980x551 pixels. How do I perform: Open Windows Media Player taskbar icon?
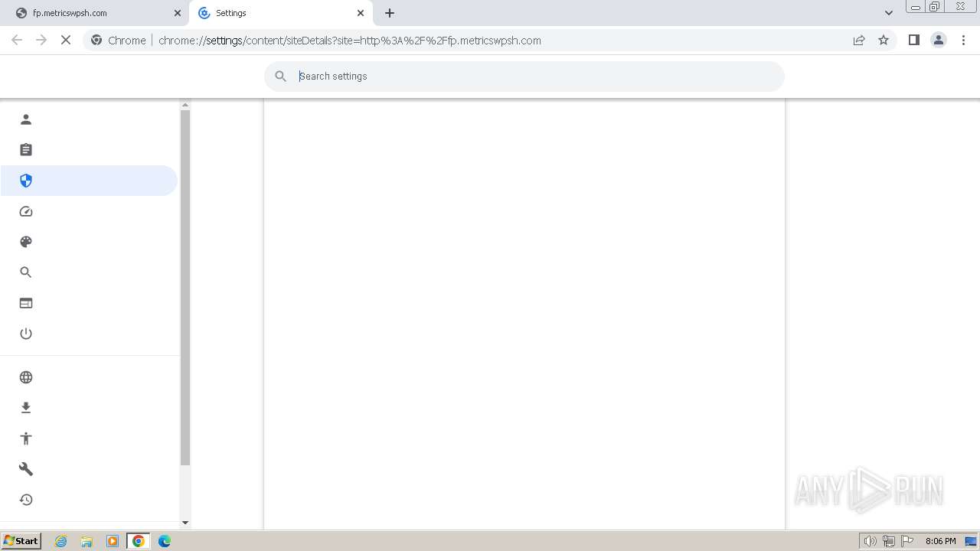[x=113, y=541]
